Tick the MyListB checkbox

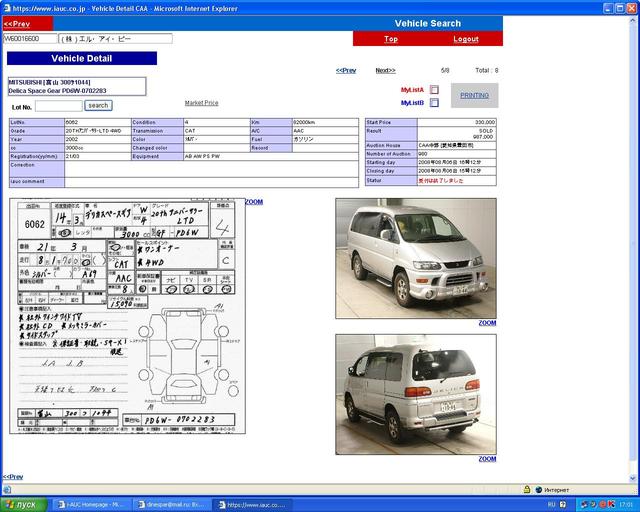click(434, 102)
